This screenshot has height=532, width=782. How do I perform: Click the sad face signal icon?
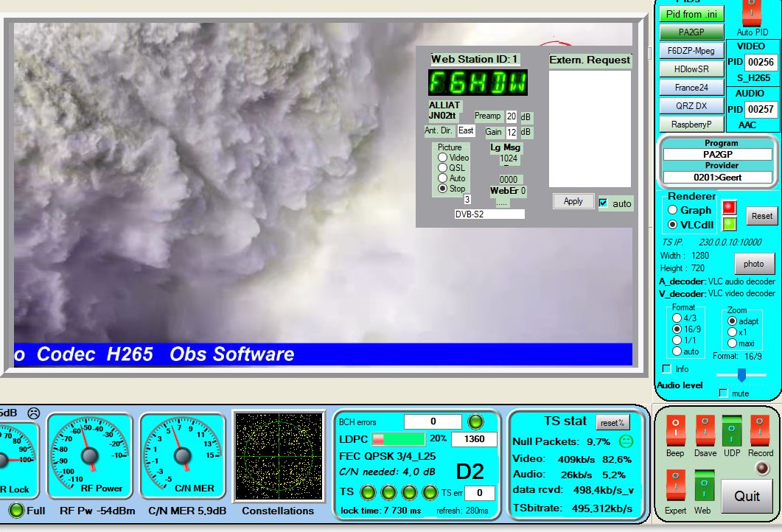(33, 413)
